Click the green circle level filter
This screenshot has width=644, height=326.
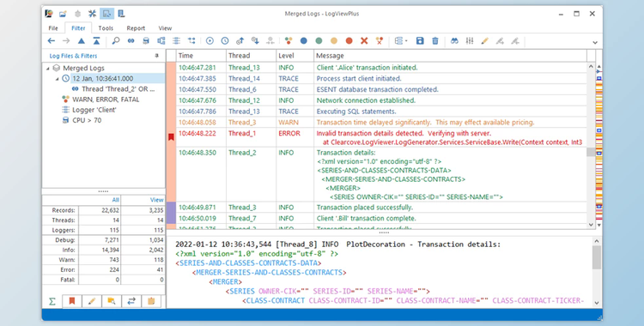319,40
